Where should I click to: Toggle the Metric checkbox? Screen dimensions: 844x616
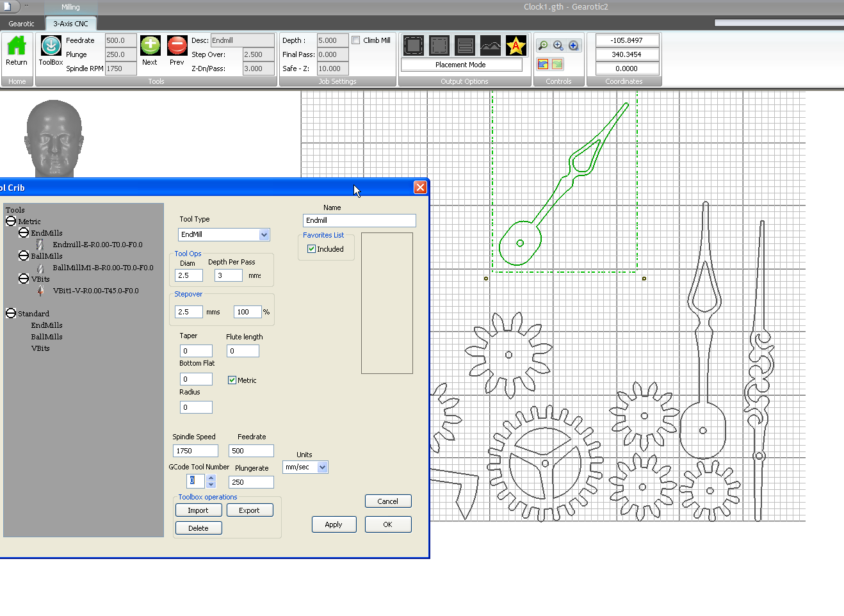[x=232, y=380]
